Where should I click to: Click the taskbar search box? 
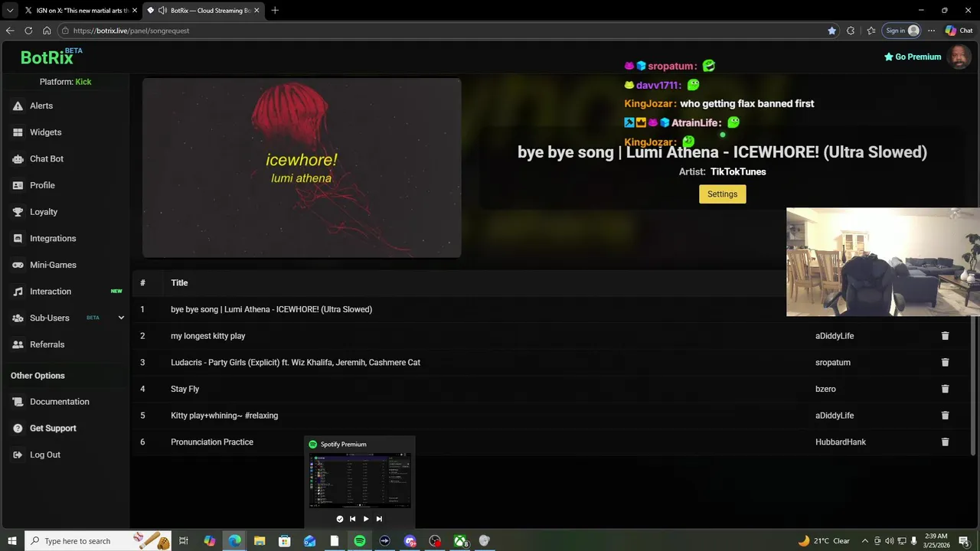point(98,541)
